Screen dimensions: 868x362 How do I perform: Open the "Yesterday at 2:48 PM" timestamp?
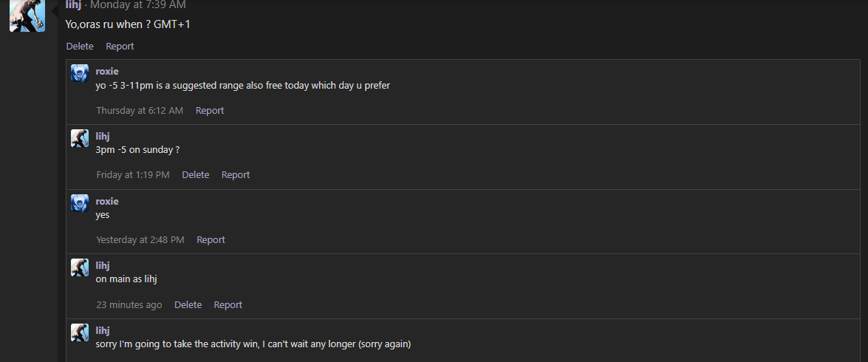coord(140,239)
